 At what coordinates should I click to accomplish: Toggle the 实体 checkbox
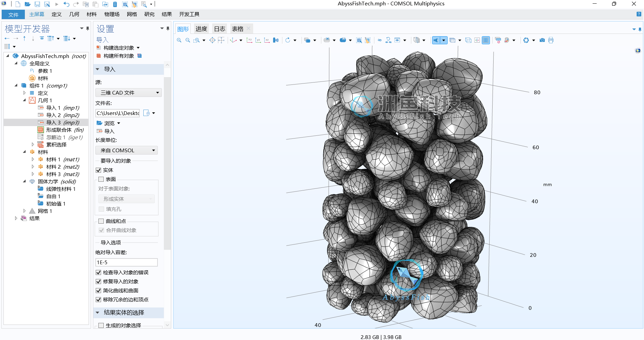99,170
